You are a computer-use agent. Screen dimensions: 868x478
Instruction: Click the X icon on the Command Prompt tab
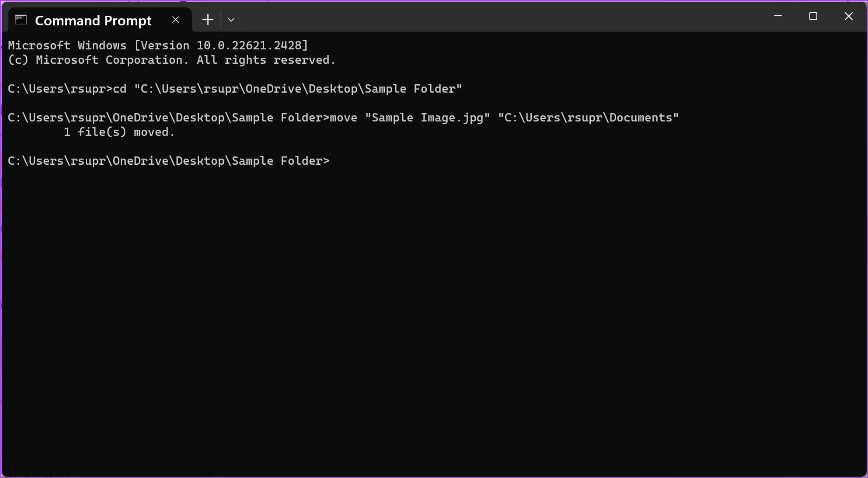pos(176,19)
